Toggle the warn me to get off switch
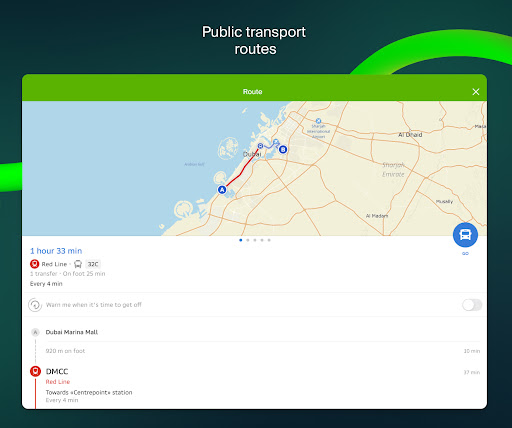This screenshot has width=512, height=428. 472,305
